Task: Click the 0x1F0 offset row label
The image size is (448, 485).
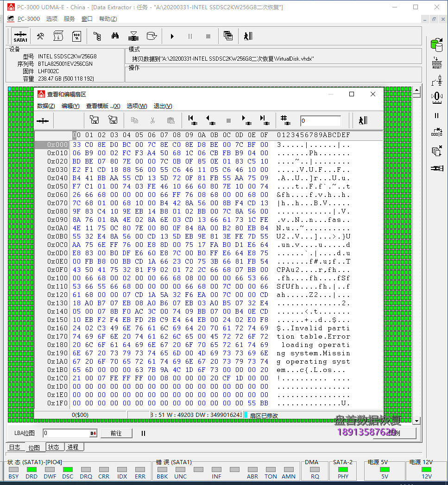Action: (x=57, y=403)
